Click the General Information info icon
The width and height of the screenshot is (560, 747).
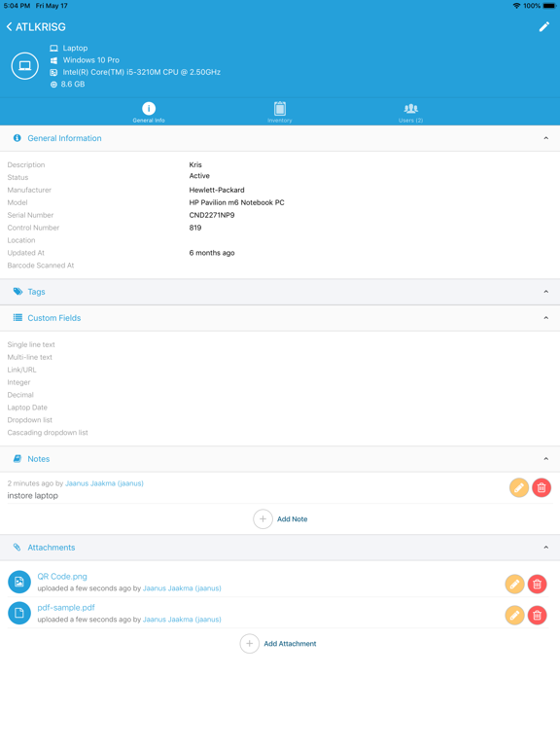click(17, 138)
